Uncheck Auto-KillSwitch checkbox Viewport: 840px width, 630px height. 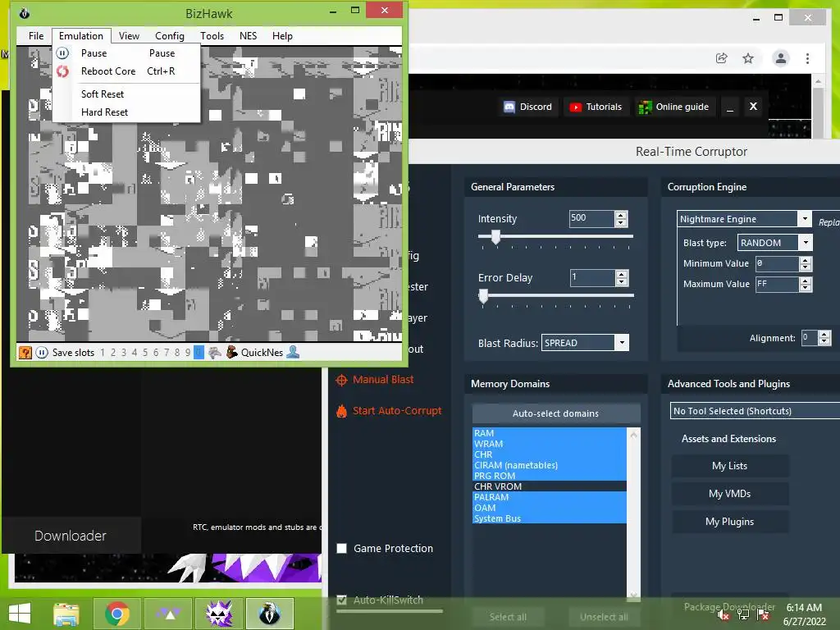click(x=342, y=600)
